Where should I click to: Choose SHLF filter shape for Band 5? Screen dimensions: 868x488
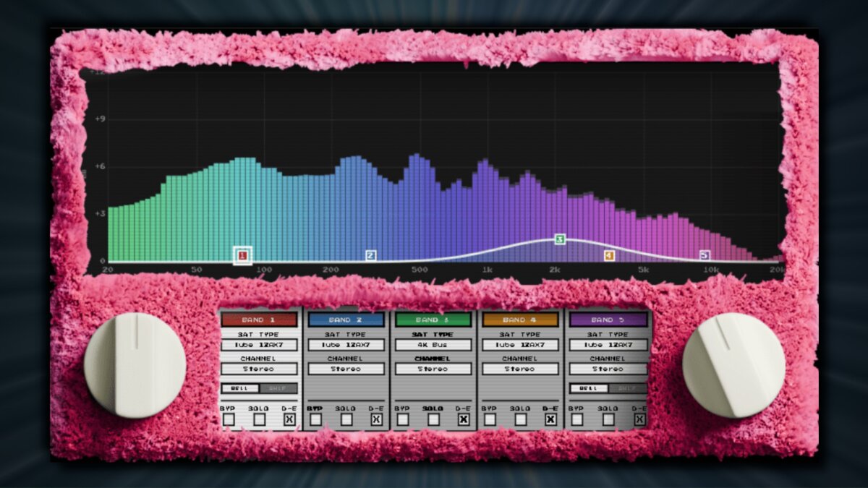(628, 388)
